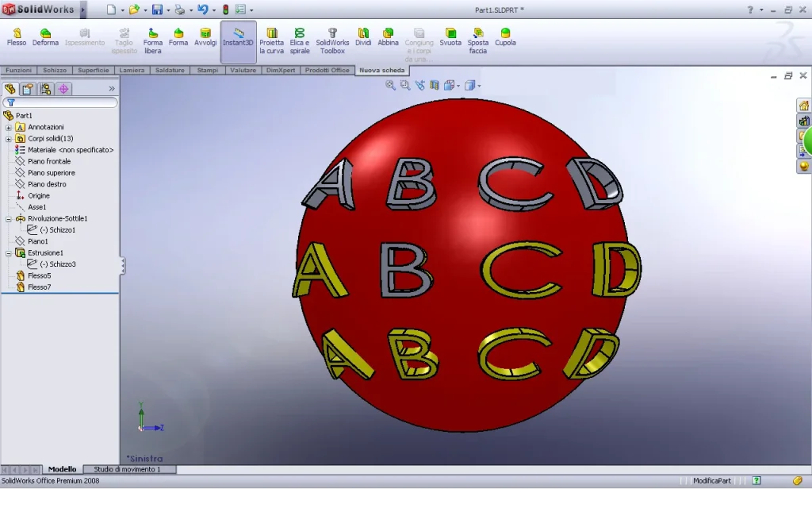Open the dropdown next to New
812x508 pixels.
(x=123, y=10)
